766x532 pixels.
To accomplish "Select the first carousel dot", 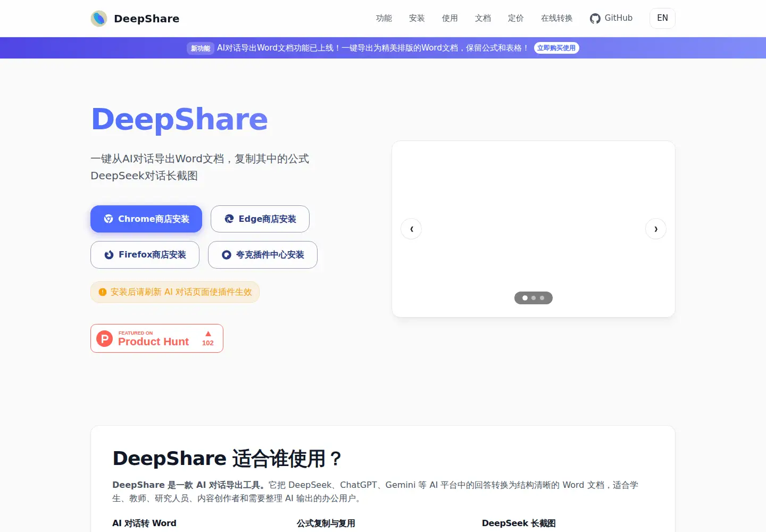I will tap(525, 298).
